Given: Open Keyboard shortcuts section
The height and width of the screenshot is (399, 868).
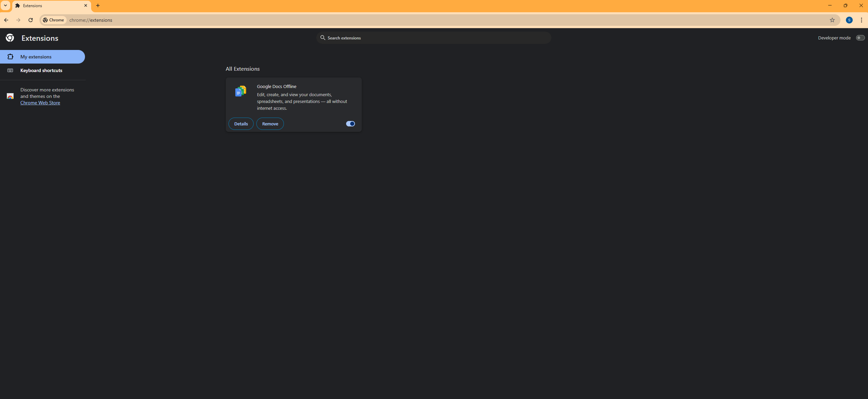Looking at the screenshot, I should (x=41, y=70).
